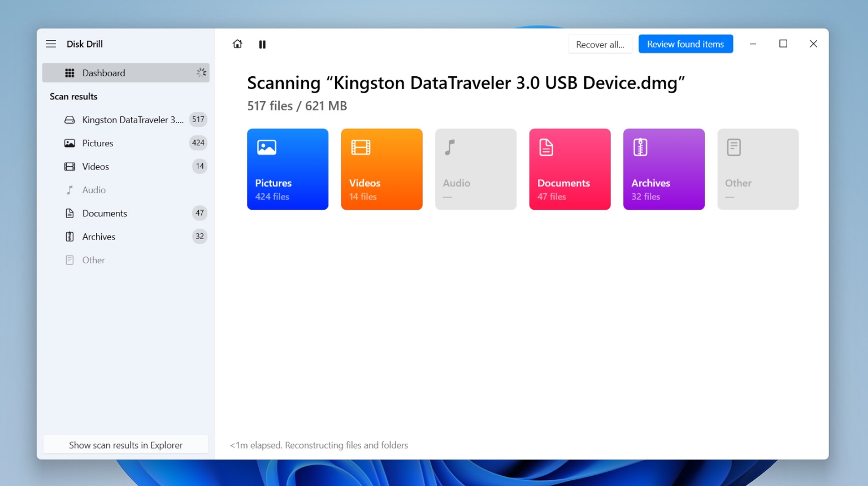Click the 32 count badge for Archives
The height and width of the screenshot is (486, 868).
pos(199,236)
